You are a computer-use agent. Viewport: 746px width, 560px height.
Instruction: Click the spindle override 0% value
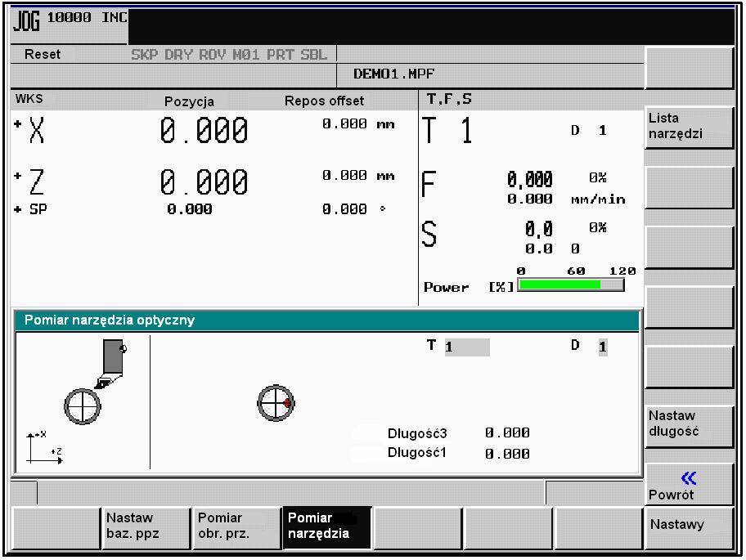tap(598, 227)
